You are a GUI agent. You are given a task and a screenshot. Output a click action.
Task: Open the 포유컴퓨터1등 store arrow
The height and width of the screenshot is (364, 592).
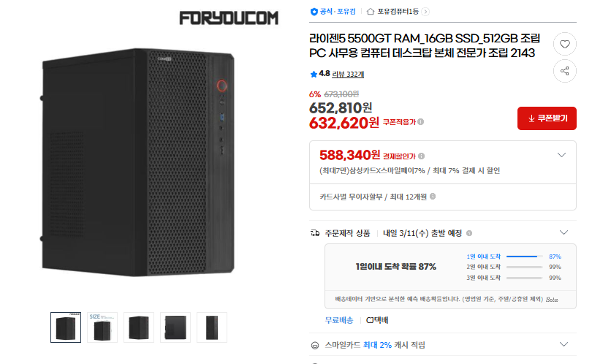pyautogui.click(x=425, y=12)
